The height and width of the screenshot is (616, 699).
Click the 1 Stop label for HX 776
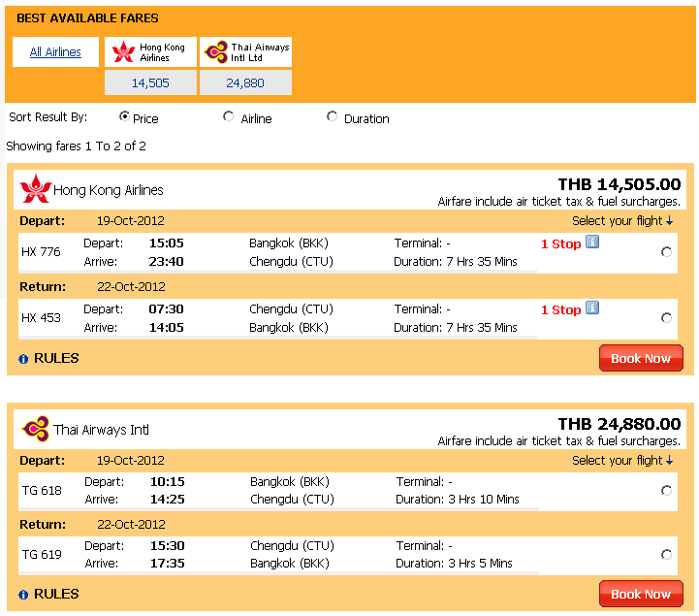click(560, 244)
